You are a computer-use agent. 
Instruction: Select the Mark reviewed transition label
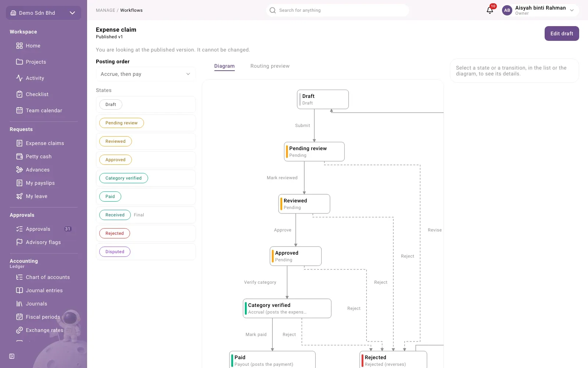(282, 178)
